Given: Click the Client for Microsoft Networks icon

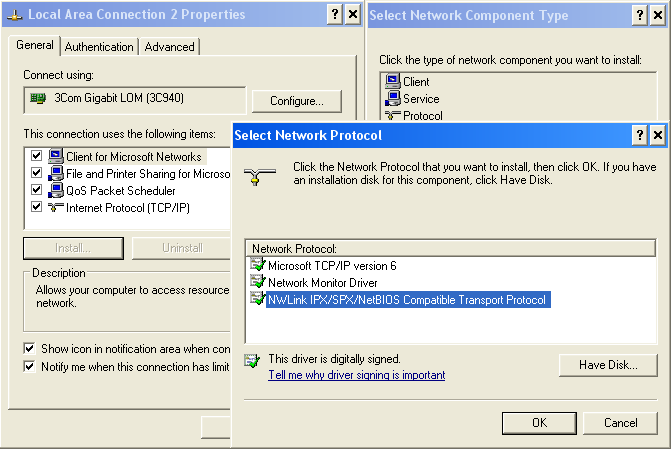Looking at the screenshot, I should pyautogui.click(x=56, y=156).
